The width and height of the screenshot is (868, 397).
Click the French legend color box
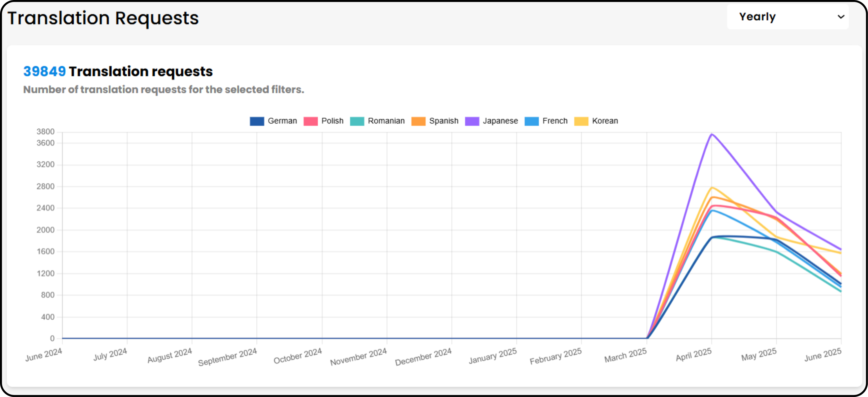531,121
